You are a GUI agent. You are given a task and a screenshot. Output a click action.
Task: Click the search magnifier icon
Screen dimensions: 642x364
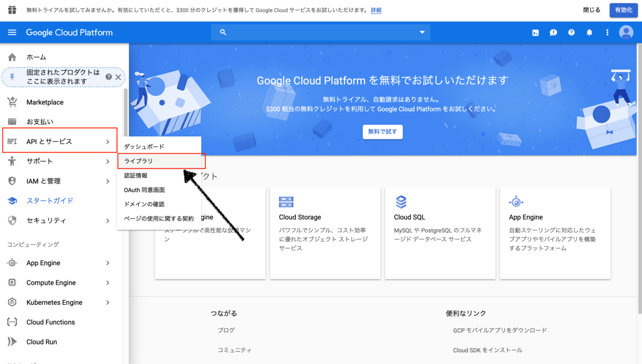pyautogui.click(x=223, y=33)
